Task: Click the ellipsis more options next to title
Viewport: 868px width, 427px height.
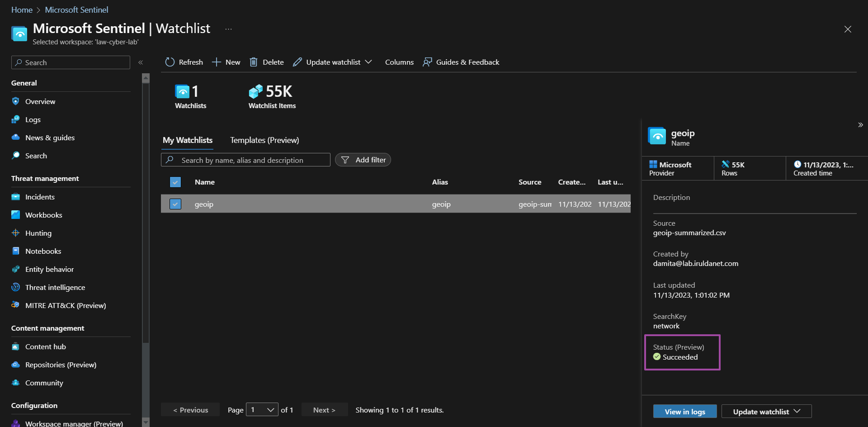Action: (229, 29)
